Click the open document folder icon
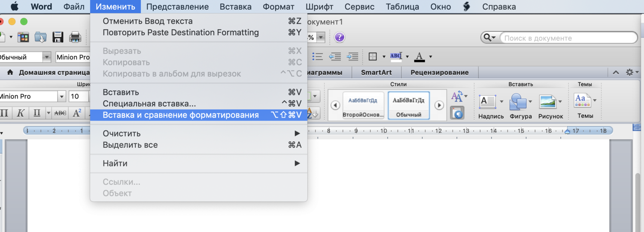Image resolution: width=644 pixels, height=232 pixels. [40, 37]
